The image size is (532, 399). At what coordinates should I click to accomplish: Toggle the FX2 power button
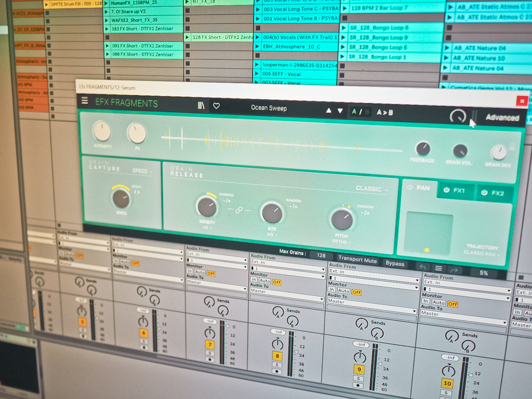pos(484,193)
